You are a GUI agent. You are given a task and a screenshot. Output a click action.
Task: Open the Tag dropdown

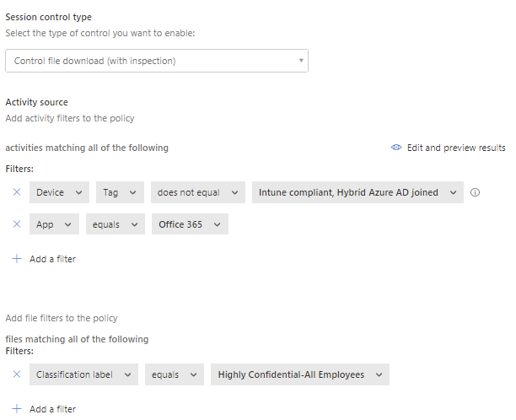pyautogui.click(x=120, y=192)
